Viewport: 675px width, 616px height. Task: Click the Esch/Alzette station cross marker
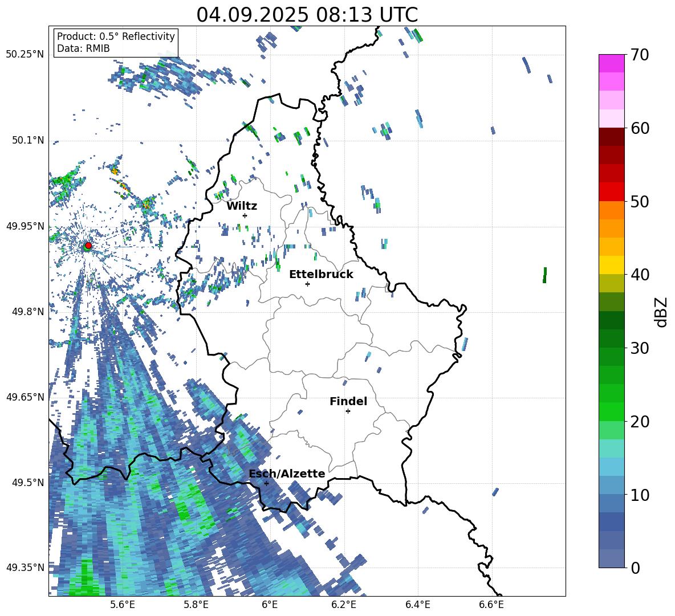[266, 483]
